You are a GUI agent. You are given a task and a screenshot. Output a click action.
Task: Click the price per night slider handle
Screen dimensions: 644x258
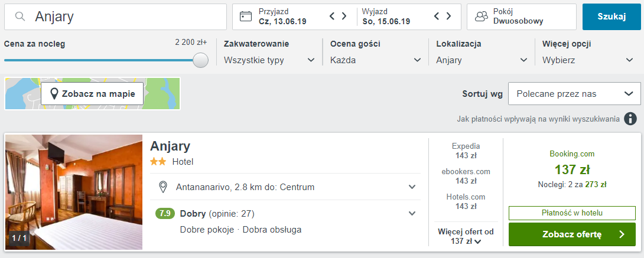pyautogui.click(x=201, y=60)
